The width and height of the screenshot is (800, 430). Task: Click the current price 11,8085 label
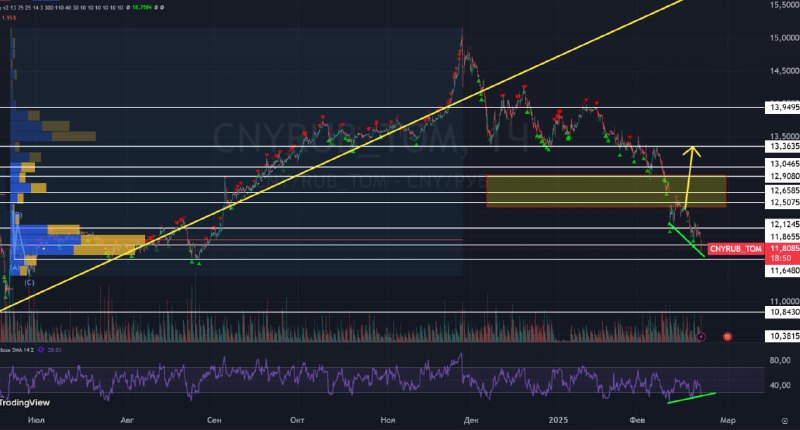click(x=783, y=248)
